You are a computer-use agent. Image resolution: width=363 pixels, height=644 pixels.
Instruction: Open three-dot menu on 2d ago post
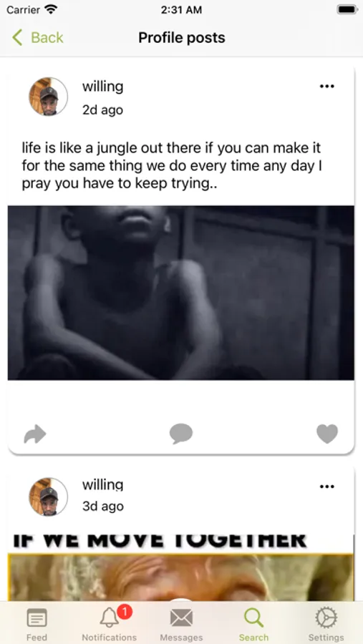[x=326, y=87]
